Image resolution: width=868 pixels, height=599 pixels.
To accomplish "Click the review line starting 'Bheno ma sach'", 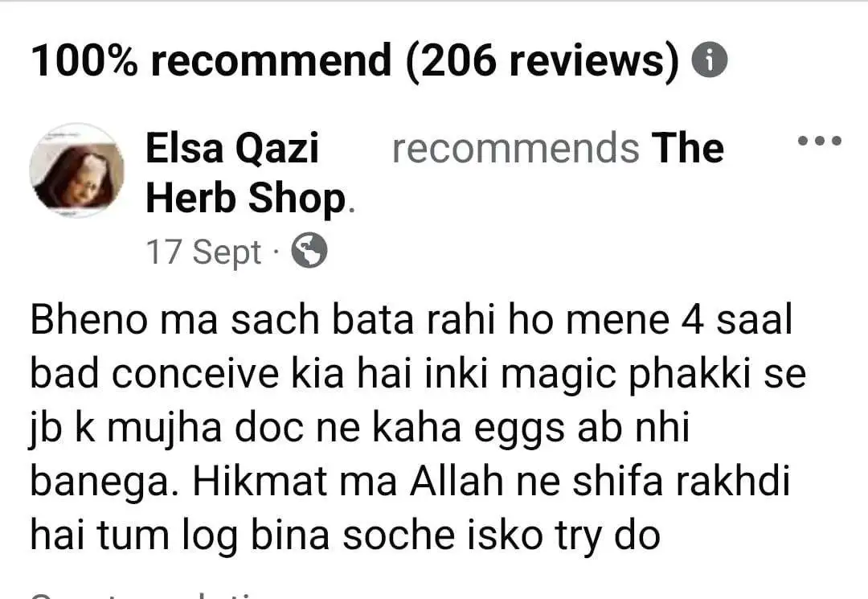I will pyautogui.click(x=411, y=320).
